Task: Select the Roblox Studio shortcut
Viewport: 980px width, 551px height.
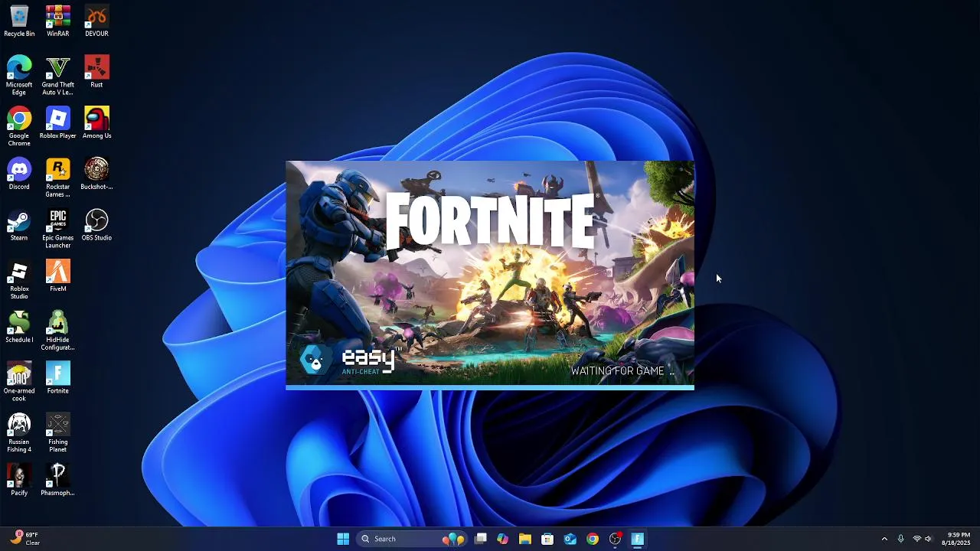Action: pos(19,280)
